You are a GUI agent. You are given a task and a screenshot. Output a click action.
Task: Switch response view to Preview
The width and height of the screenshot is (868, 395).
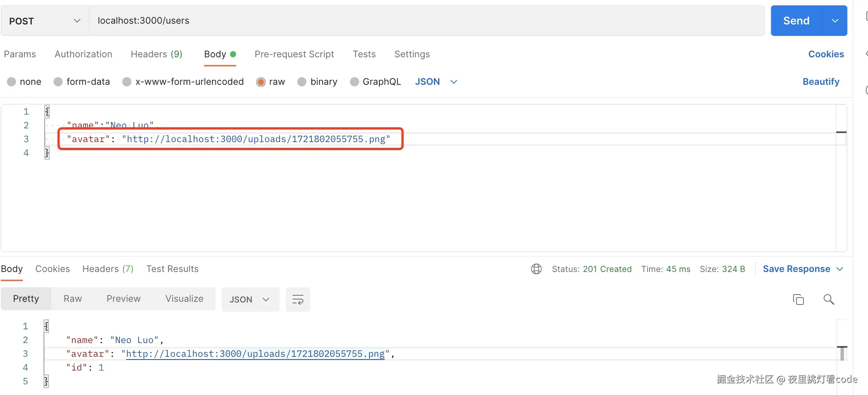123,299
